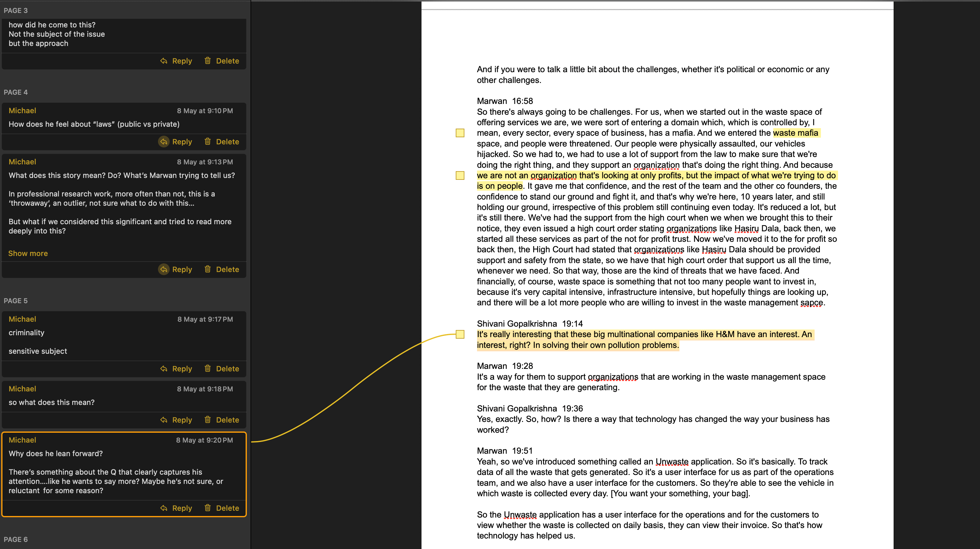
Task: Click trash icon on 'laws' comment
Action: 207,142
